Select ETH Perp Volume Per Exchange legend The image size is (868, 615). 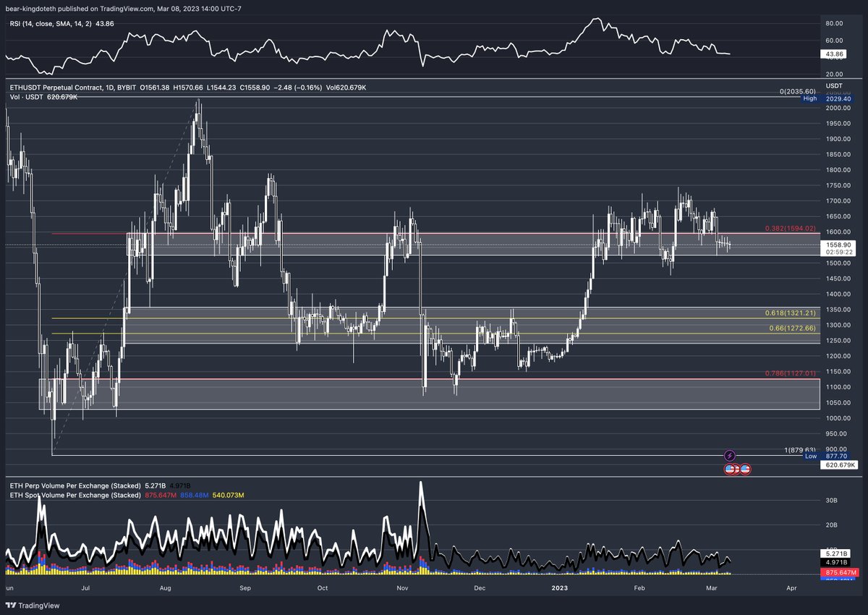[x=75, y=486]
